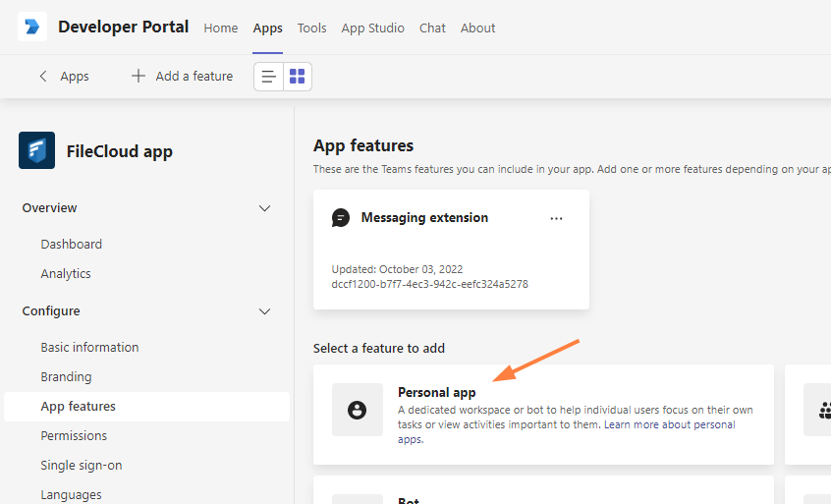831x504 pixels.
Task: Click the Messaging extension chat icon
Action: tap(341, 218)
